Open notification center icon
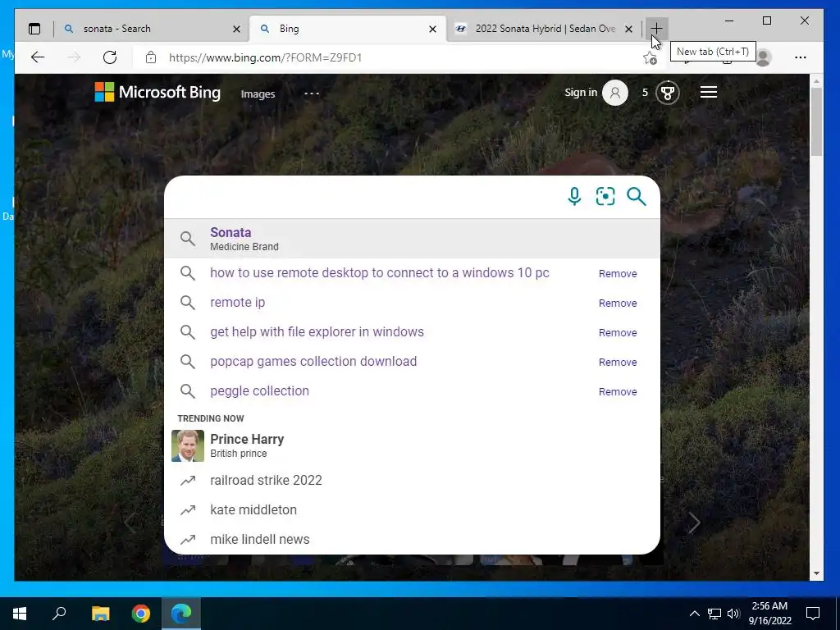840x630 pixels. (813, 614)
